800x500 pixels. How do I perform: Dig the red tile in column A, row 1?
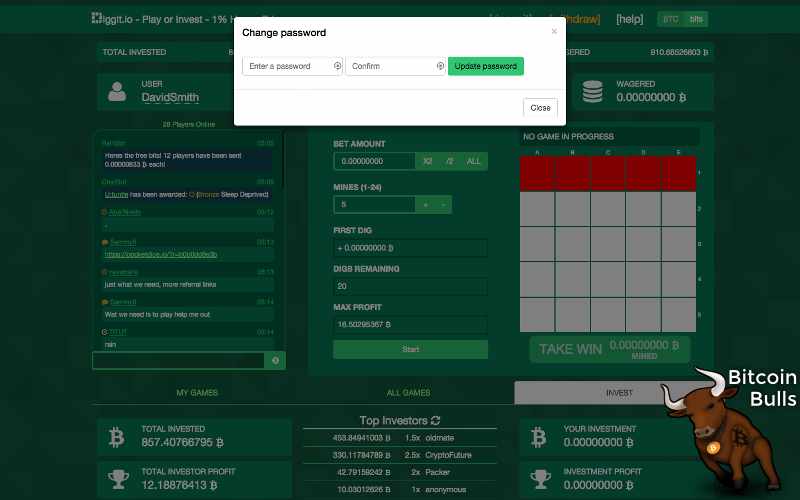pos(537,174)
